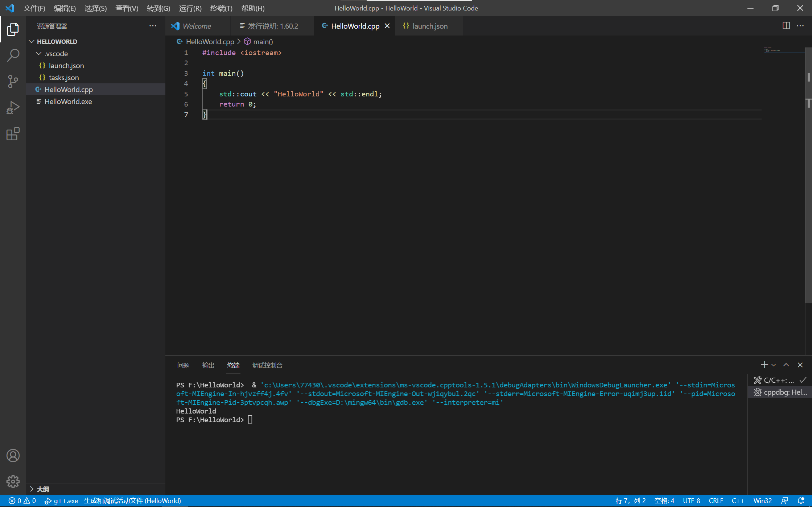Switch to the launch.json editor tab

429,26
